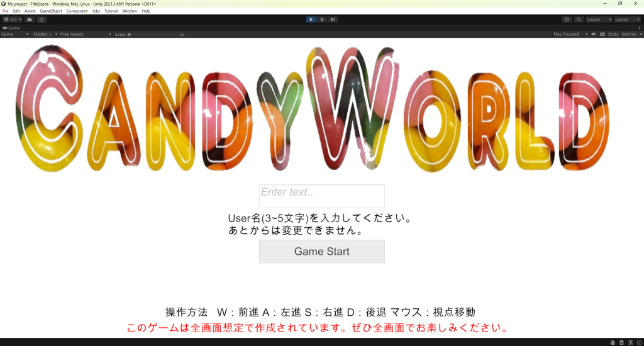Step forward one frame

click(333, 20)
